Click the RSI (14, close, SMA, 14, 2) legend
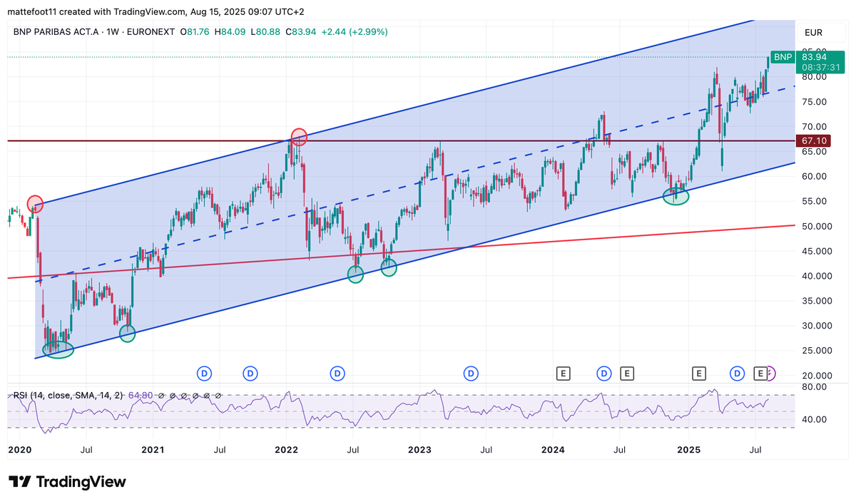856x504 pixels. 68,396
